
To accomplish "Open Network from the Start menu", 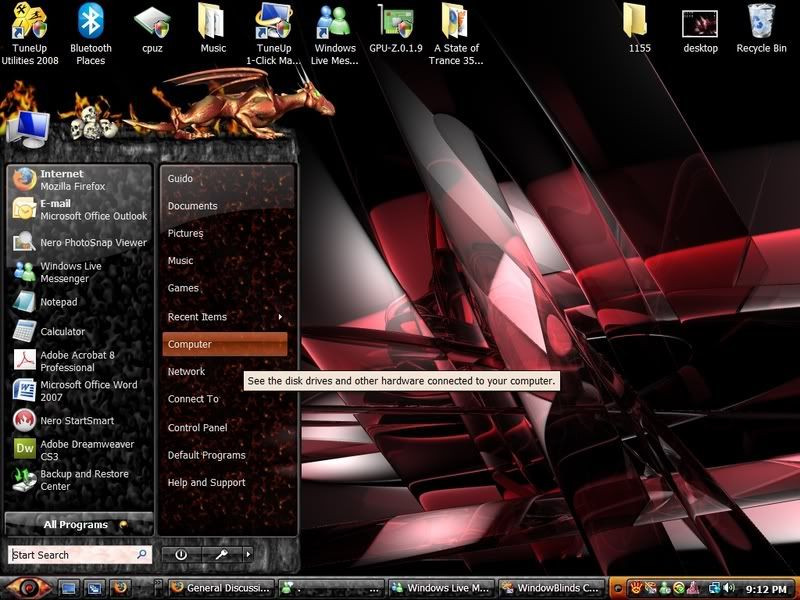I will tap(225, 371).
